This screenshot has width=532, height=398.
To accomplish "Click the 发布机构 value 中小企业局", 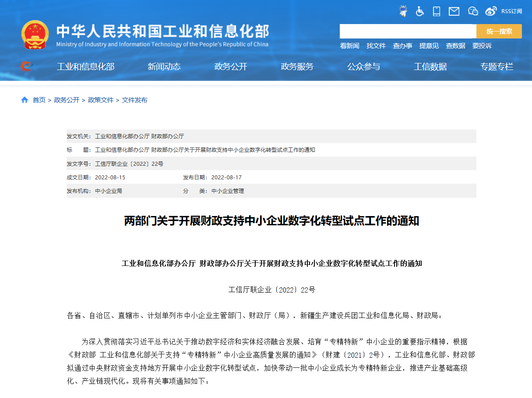I will pyautogui.click(x=109, y=191).
